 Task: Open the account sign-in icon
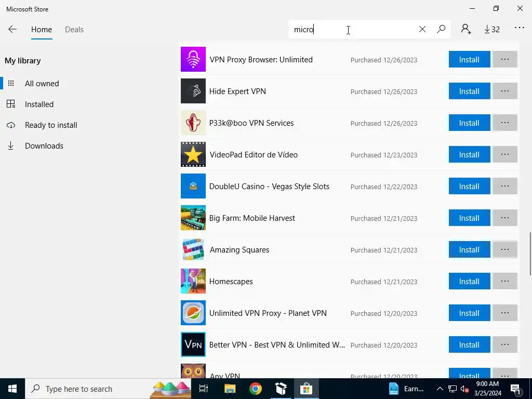466,29
